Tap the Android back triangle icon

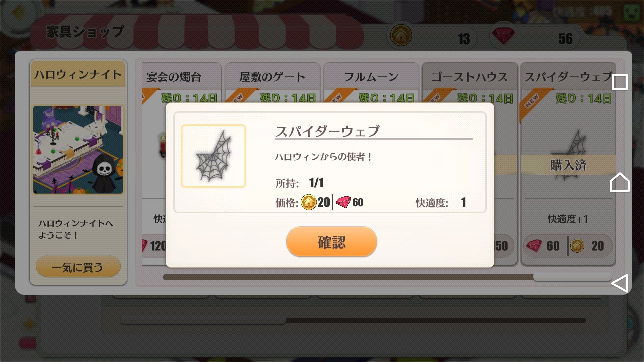(x=620, y=283)
